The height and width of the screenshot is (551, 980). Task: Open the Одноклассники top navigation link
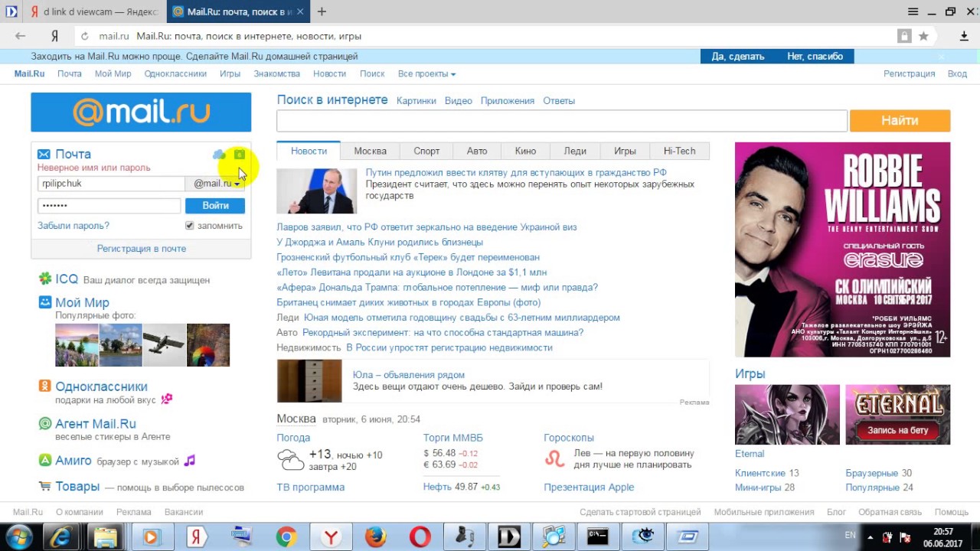coord(175,74)
